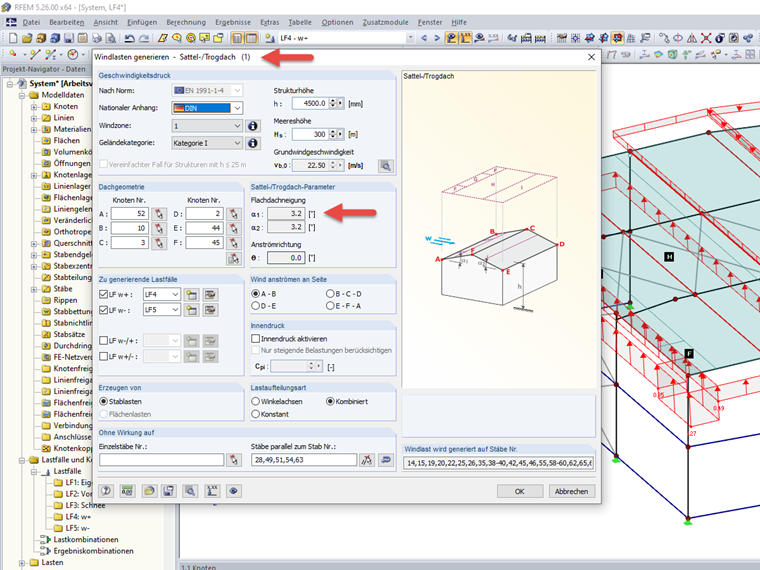Choose Winkelachsen load distribution
This screenshot has height=570, width=760.
[255, 401]
